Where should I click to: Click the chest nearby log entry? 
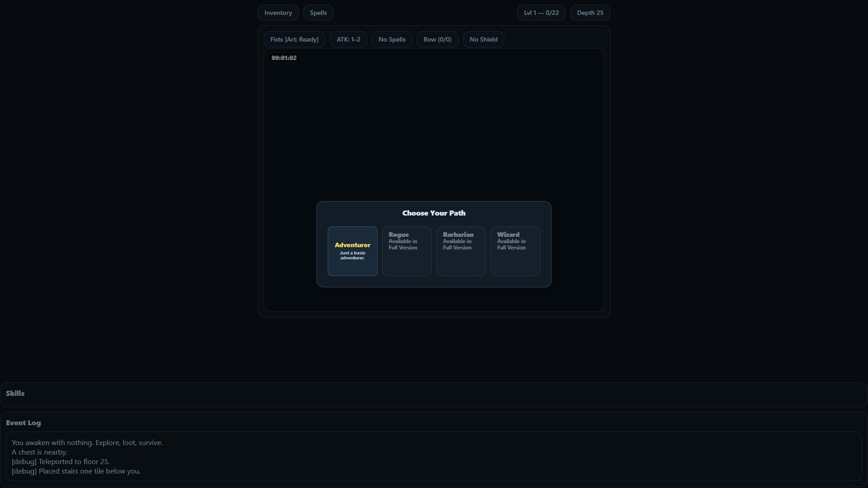pyautogui.click(x=39, y=452)
